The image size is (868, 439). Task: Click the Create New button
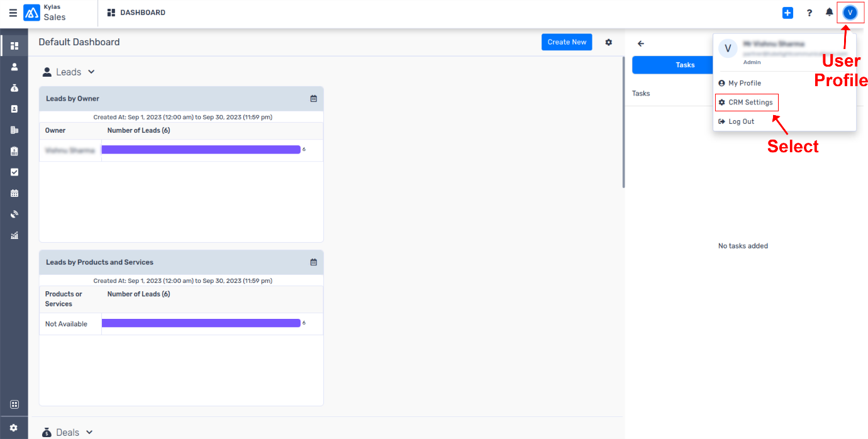click(x=566, y=42)
